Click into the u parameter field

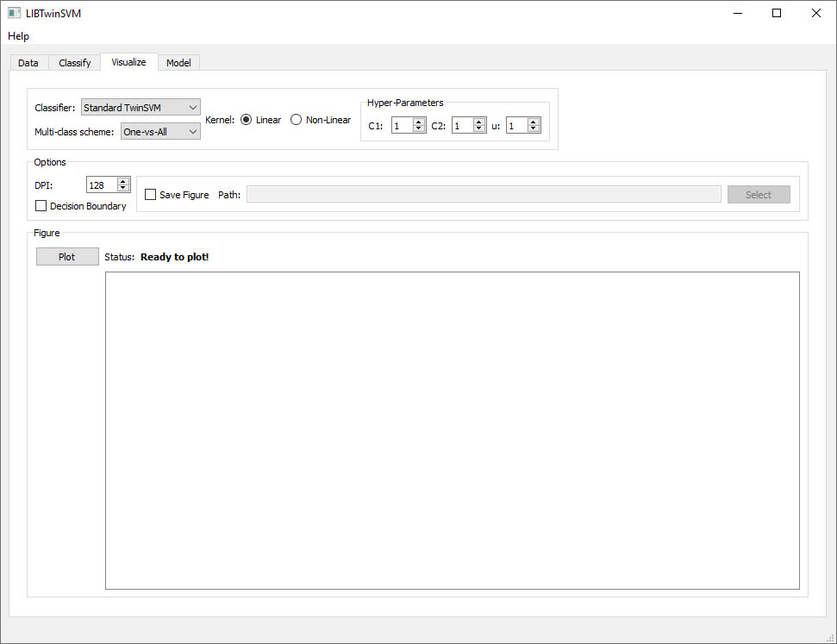coord(516,126)
